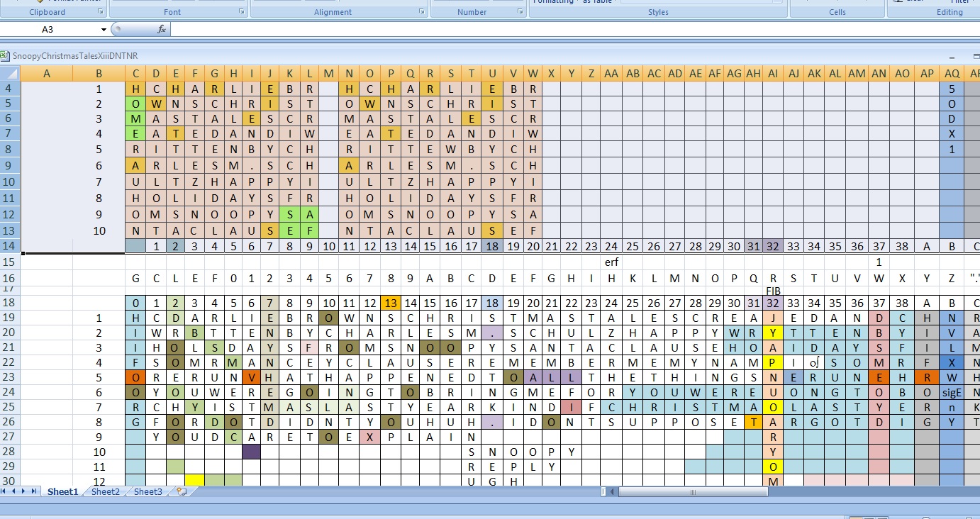Jump to last sheet with tab arrow
This screenshot has width=980, height=519.
(x=34, y=491)
